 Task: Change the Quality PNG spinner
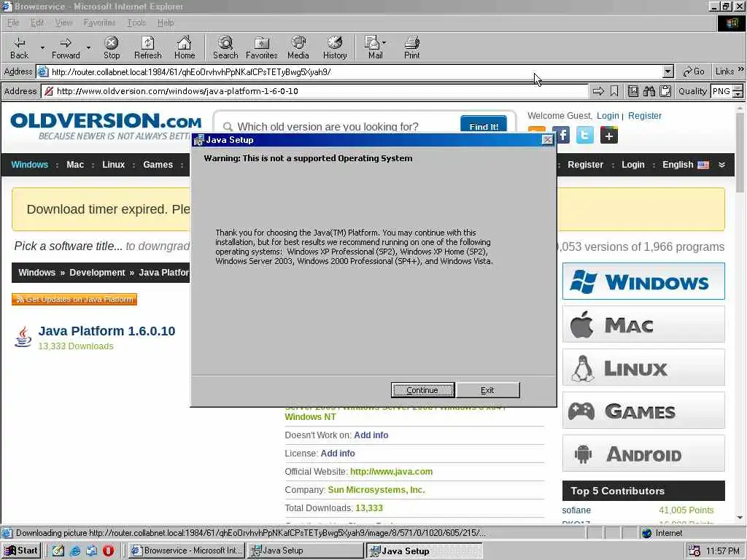click(x=738, y=91)
